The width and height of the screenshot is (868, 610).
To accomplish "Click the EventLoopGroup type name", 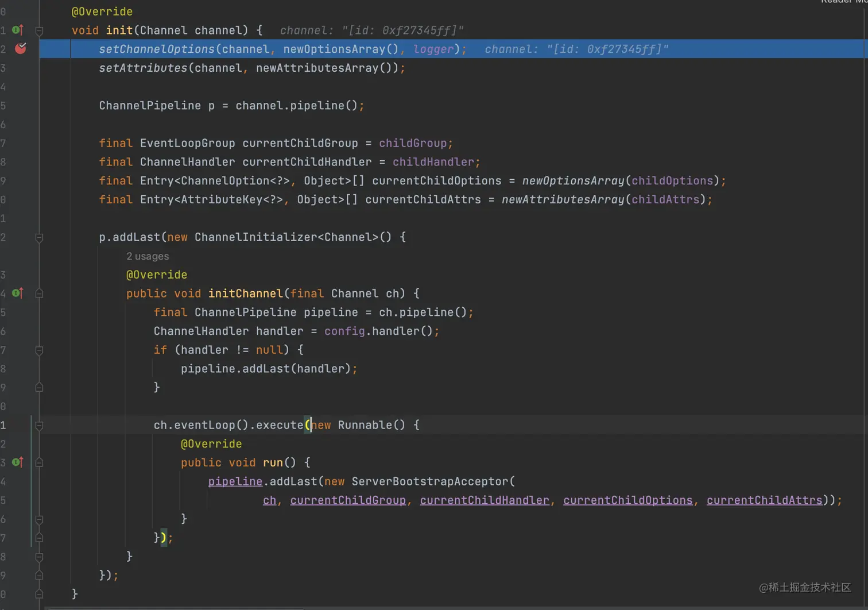I will [x=188, y=143].
